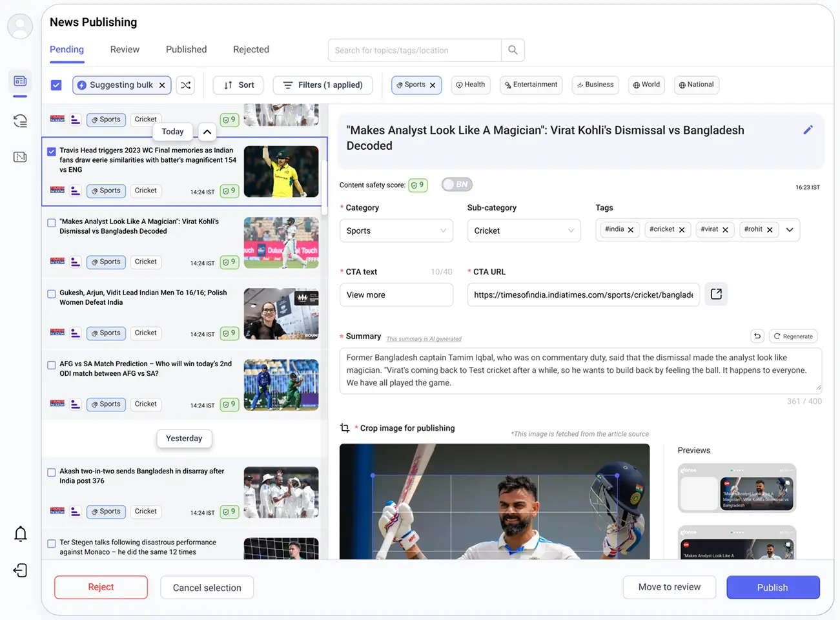The height and width of the screenshot is (620, 840).
Task: Check the Gukesh, Arjun, Vidit article checkbox
Action: click(x=52, y=294)
